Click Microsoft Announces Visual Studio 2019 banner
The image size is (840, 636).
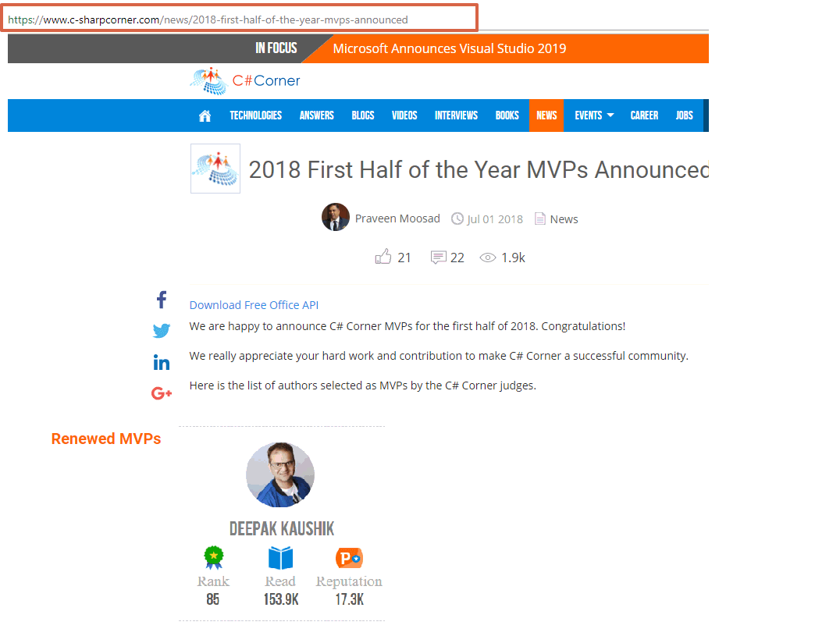[x=449, y=48]
